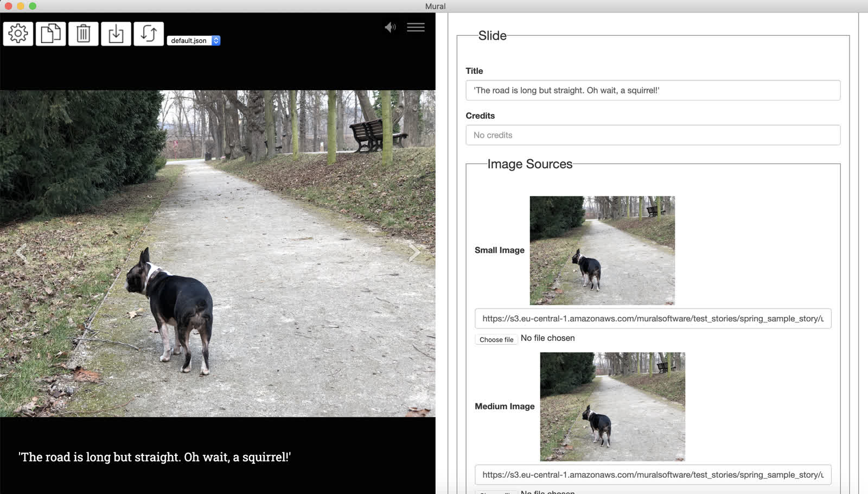
Task: Click the Medium Image label
Action: pos(505,407)
